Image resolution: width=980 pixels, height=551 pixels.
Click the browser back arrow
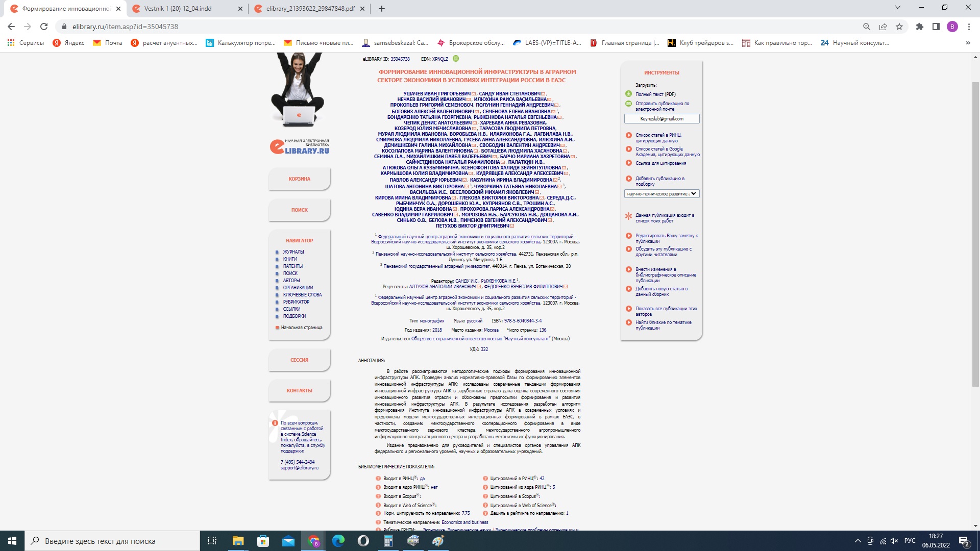11,27
